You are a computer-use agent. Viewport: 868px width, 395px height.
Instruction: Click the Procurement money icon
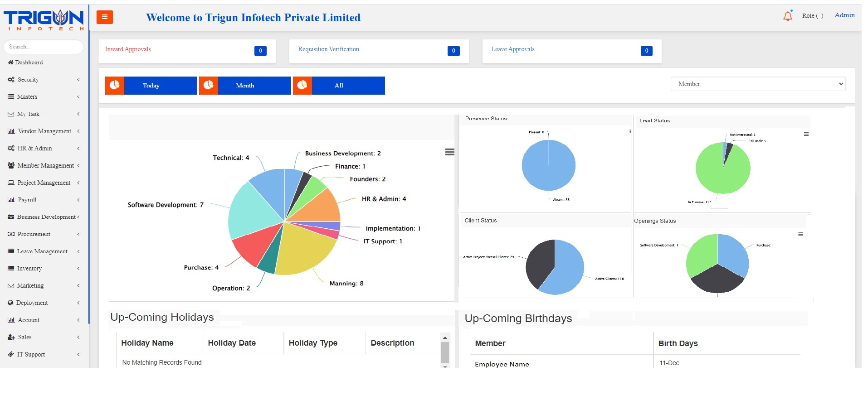point(11,234)
